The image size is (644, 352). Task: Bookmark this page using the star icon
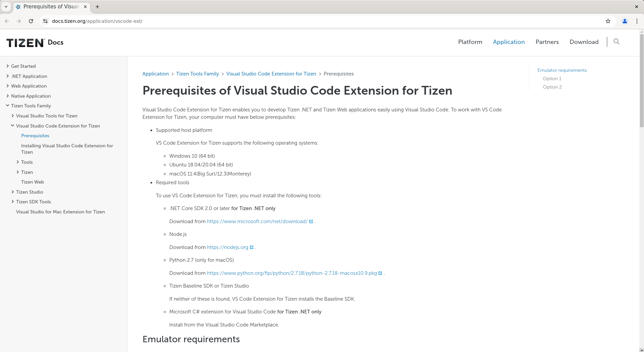tap(607, 21)
